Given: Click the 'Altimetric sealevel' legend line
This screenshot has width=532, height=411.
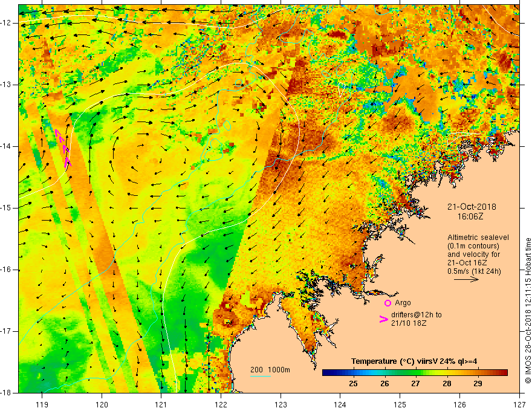Looking at the screenshot, I should click(478, 238).
